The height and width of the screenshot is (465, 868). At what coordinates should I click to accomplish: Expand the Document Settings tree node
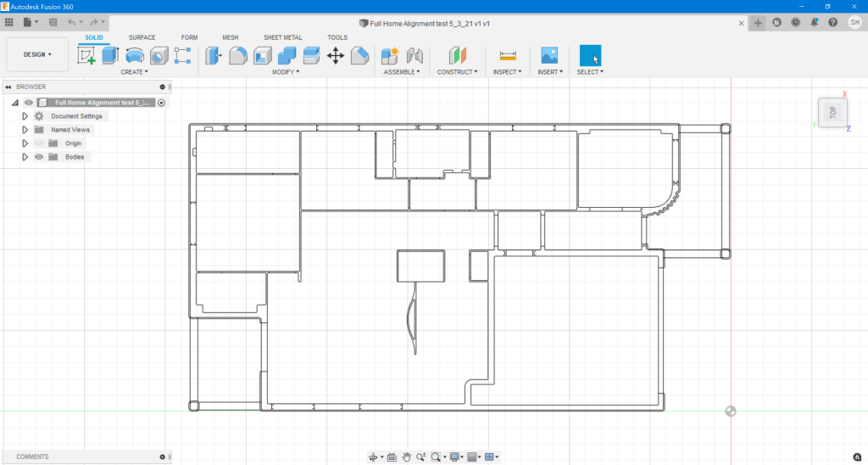pyautogui.click(x=25, y=116)
